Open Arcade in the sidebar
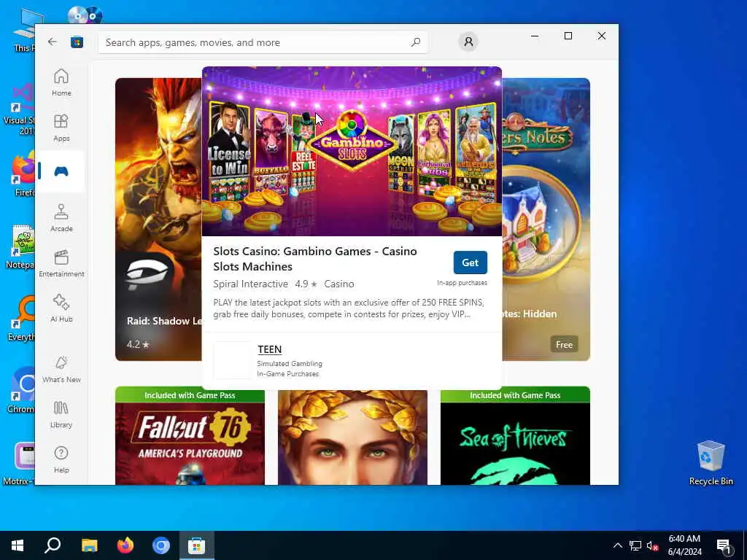The image size is (747, 560). 61,218
